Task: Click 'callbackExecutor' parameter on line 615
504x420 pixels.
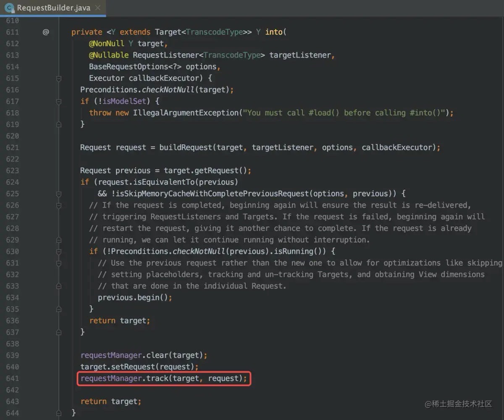Action: tap(164, 78)
